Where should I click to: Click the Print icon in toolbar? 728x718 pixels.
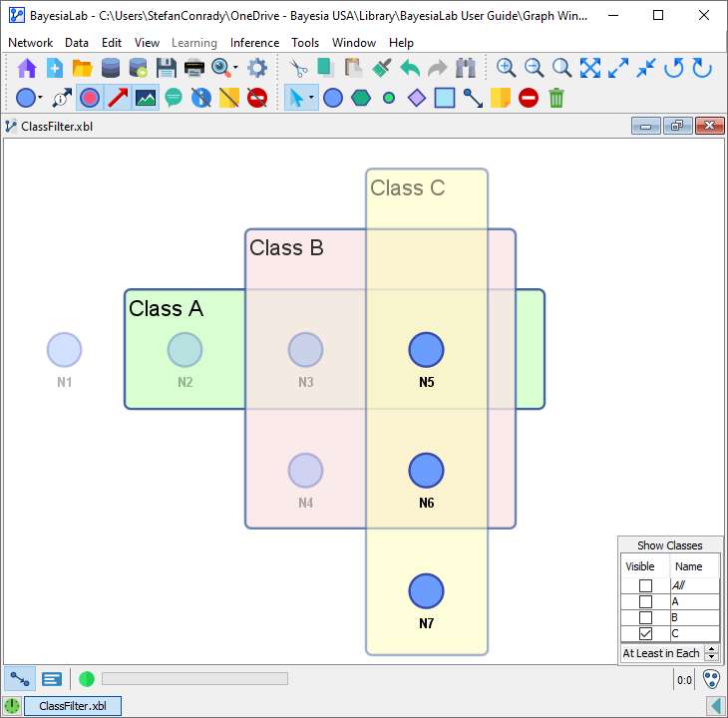[194, 68]
